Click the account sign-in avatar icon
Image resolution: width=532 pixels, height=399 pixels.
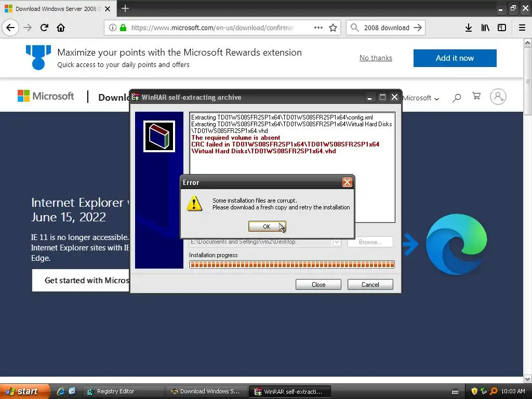[498, 97]
